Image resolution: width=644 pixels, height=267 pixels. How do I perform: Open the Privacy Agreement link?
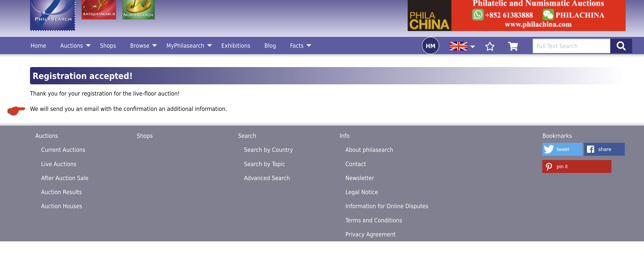(x=370, y=234)
